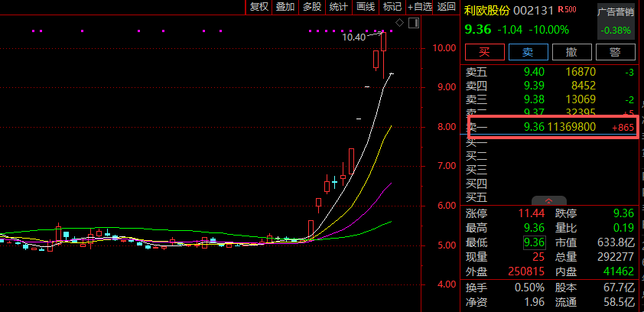Select the 多股 multi-stock view
The width and height of the screenshot is (644, 312).
coord(311,7)
